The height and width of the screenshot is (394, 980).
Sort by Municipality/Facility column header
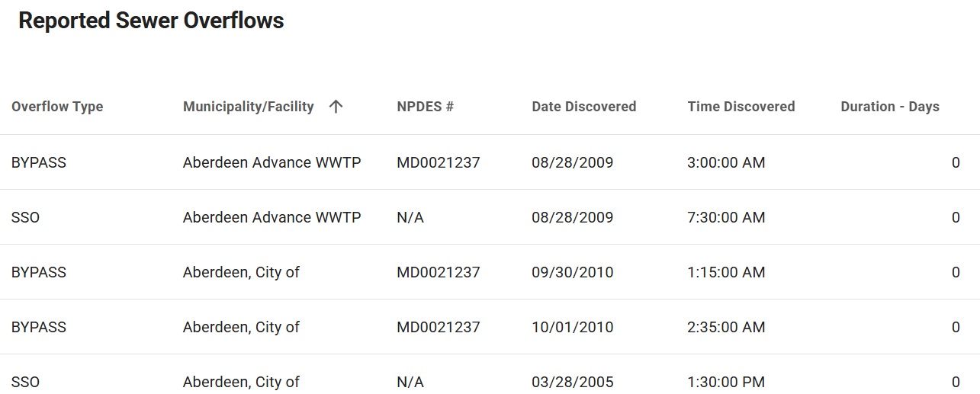249,107
